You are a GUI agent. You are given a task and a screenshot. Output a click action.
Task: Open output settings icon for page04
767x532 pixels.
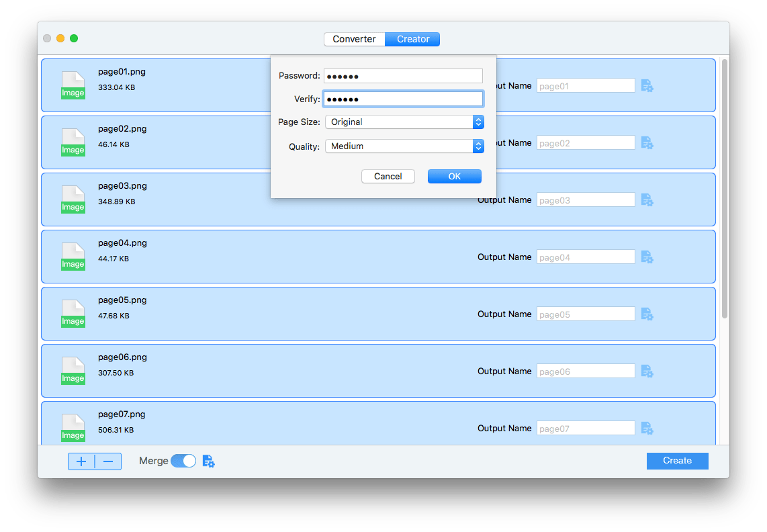[647, 257]
